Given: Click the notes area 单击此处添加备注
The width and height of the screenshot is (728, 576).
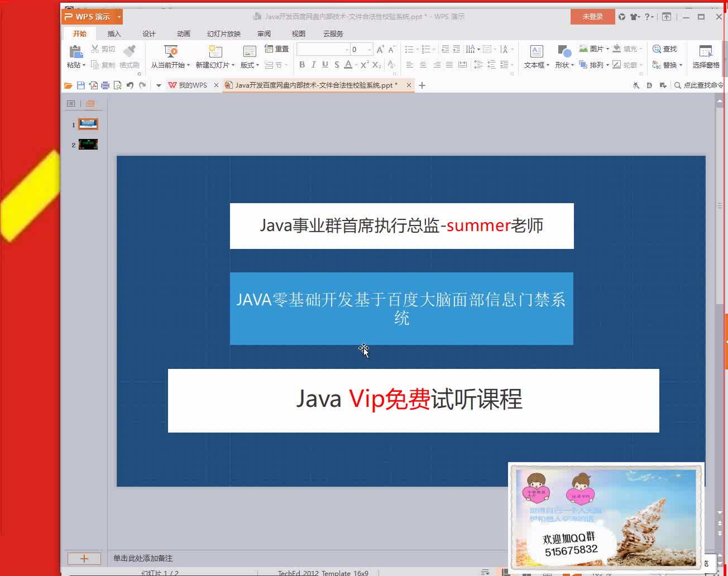Looking at the screenshot, I should click(143, 558).
